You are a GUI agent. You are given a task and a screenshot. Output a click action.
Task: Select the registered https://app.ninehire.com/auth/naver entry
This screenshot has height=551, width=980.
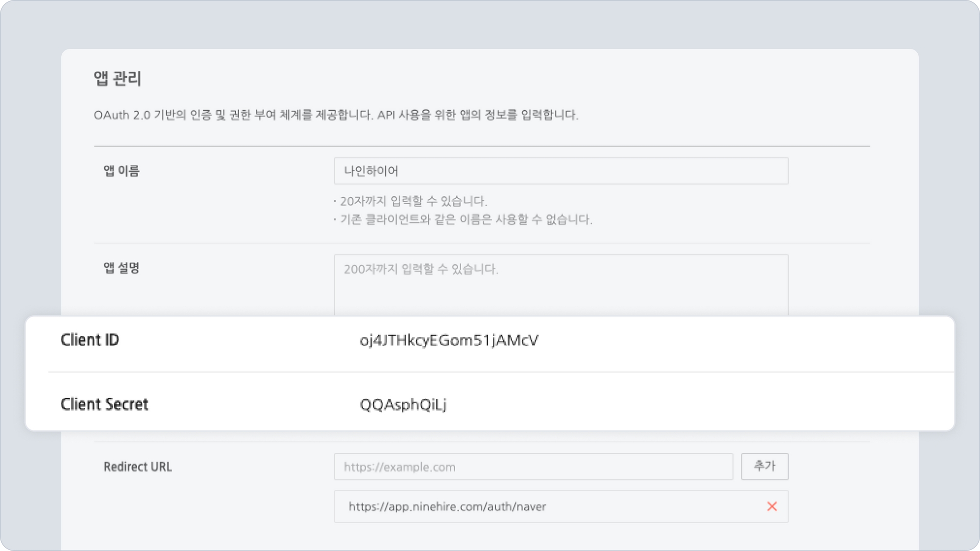coord(447,506)
